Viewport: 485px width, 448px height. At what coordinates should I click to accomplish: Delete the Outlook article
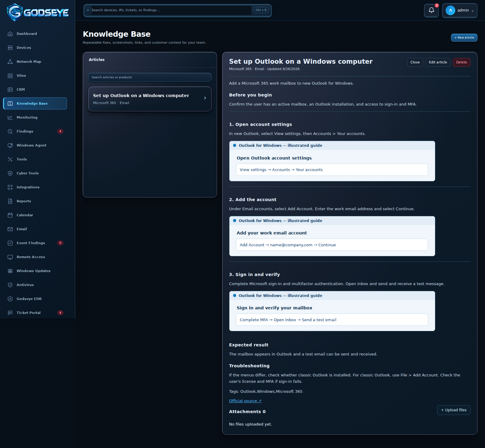point(461,62)
